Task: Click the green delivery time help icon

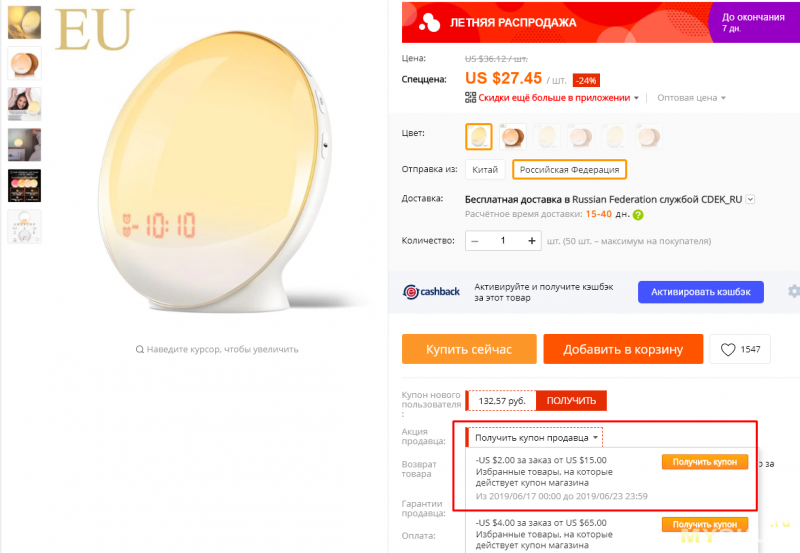Action: 638,215
